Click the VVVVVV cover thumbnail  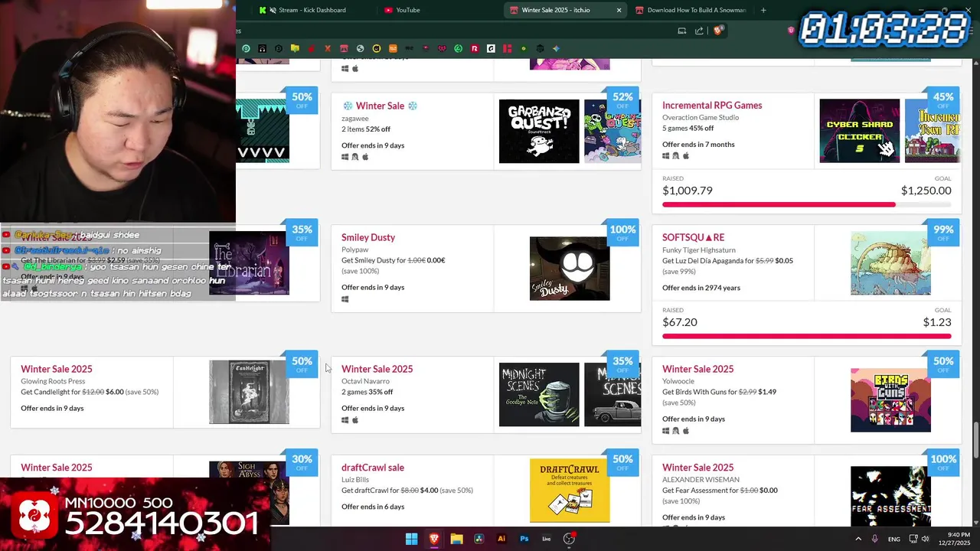[263, 131]
